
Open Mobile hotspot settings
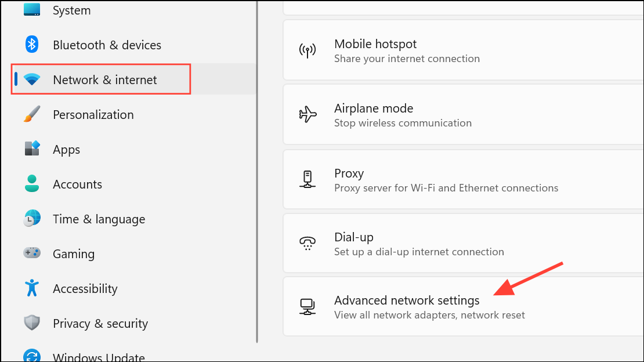tap(464, 50)
